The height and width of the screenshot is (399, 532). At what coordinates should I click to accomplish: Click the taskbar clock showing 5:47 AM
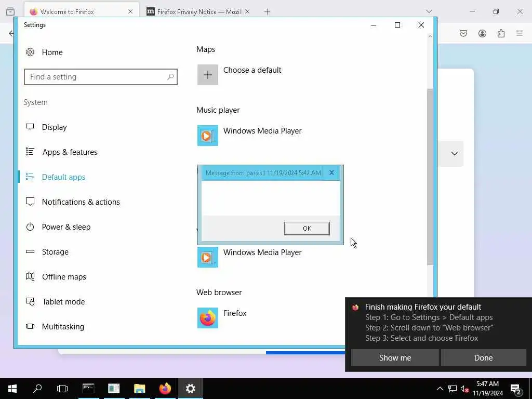point(487,389)
